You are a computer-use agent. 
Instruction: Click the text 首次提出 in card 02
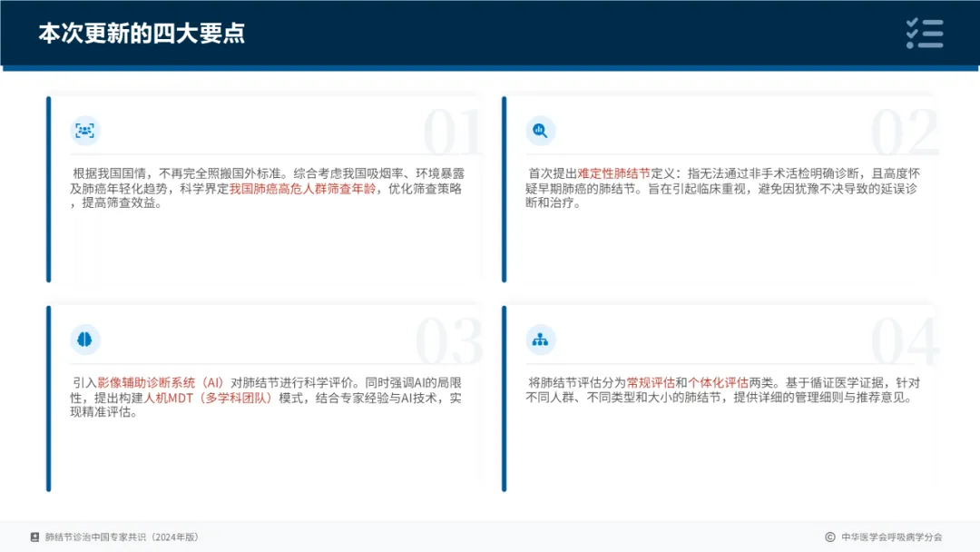(553, 173)
